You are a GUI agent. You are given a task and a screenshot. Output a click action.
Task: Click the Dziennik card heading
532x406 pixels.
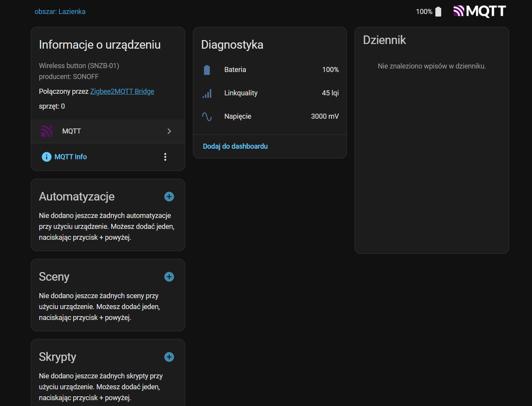pos(384,40)
